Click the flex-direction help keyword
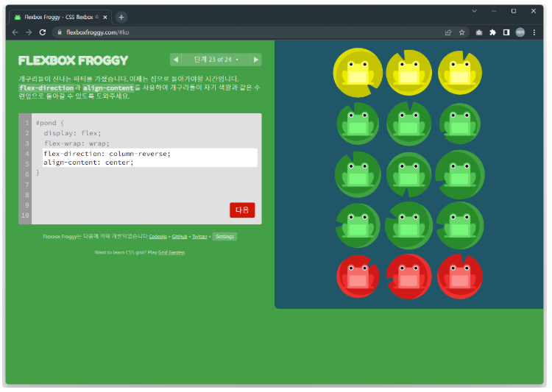 pyautogui.click(x=46, y=88)
